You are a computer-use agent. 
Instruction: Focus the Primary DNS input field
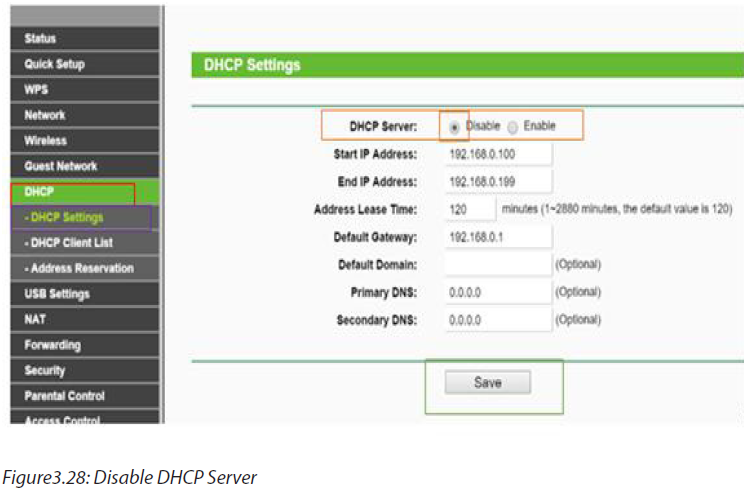point(498,292)
